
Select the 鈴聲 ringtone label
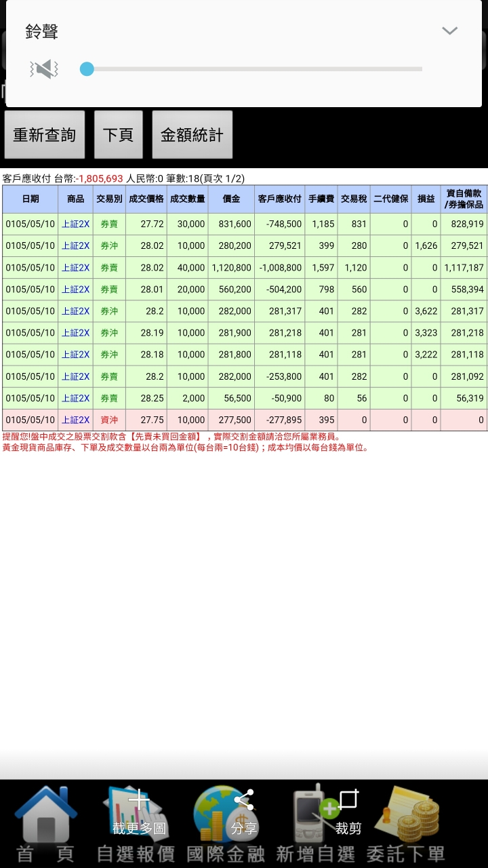coord(42,31)
